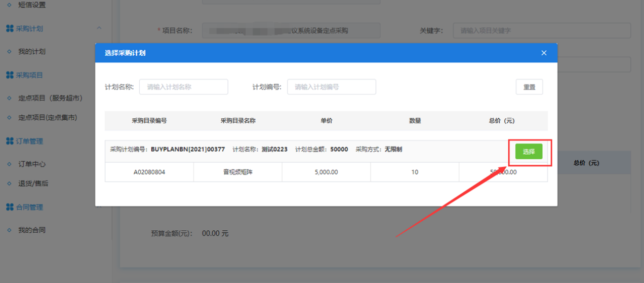Click the 计划编号 input field

(331, 87)
